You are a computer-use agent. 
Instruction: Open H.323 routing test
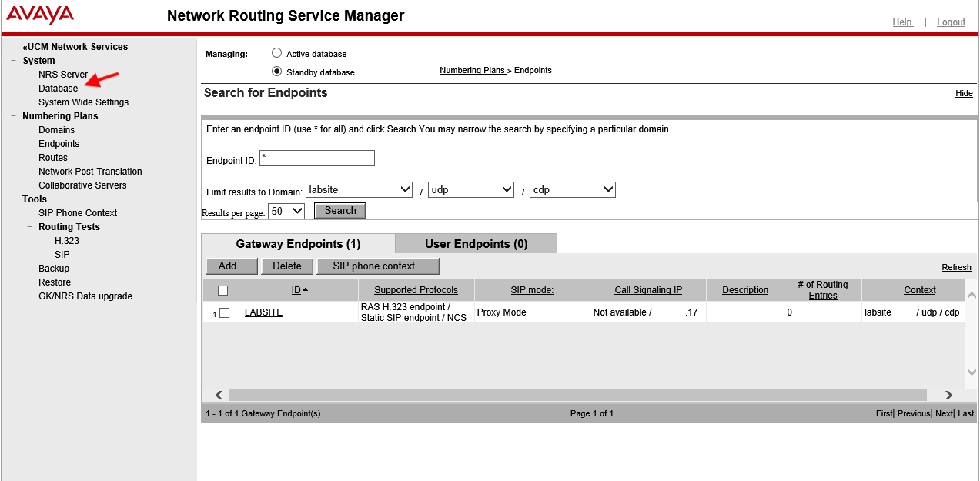coord(67,241)
